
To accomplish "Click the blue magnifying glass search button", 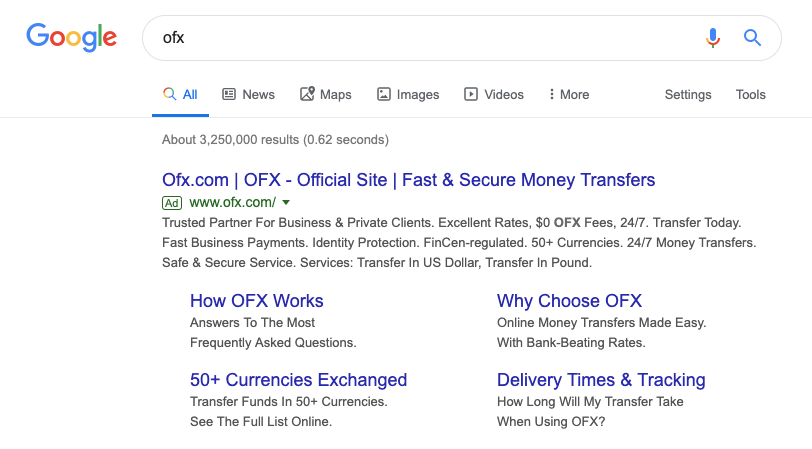I will (x=752, y=38).
